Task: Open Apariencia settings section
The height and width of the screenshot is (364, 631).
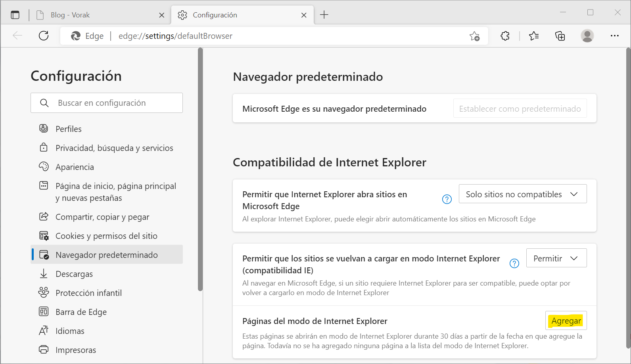Action: tap(107, 167)
